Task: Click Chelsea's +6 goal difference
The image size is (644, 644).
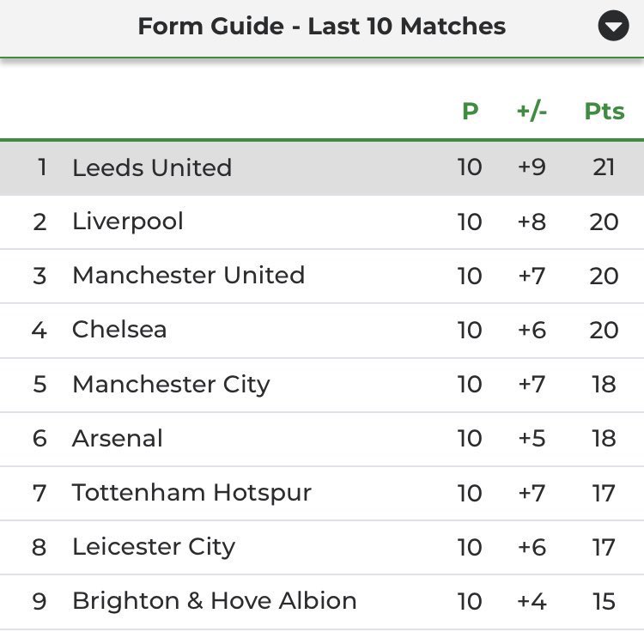Action: (x=532, y=331)
